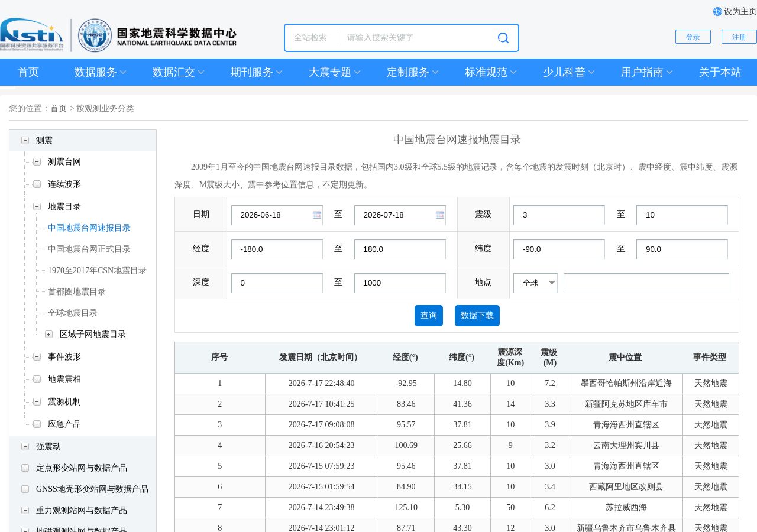The image size is (757, 532).
Task: Open the end date calendar picker icon
Action: [440, 215]
